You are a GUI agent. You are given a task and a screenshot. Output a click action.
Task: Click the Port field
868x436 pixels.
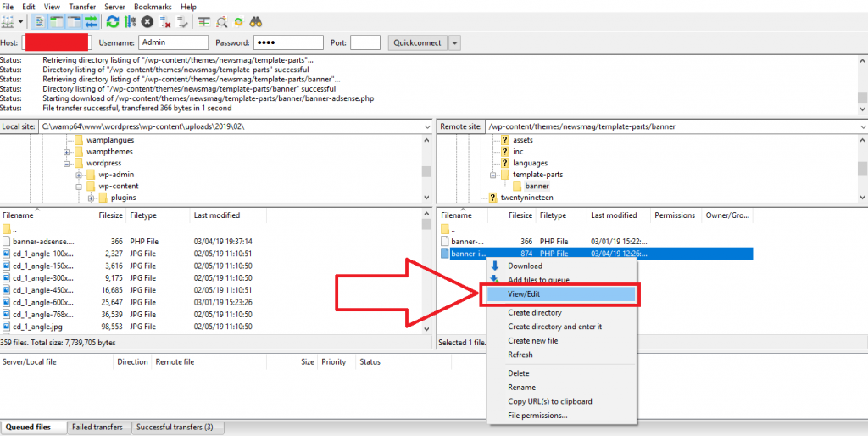click(365, 42)
